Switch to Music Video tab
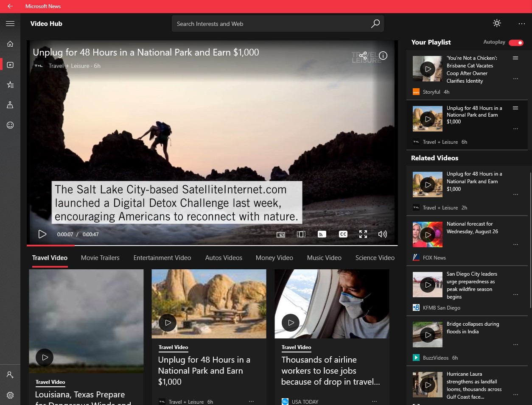 point(324,258)
